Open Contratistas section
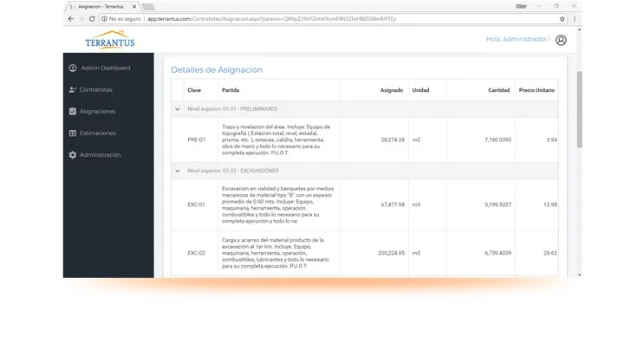644x350 pixels. click(95, 89)
